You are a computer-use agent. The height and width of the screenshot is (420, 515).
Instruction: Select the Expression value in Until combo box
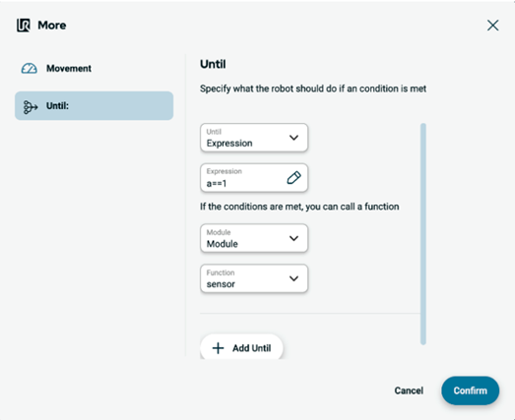[x=229, y=144]
